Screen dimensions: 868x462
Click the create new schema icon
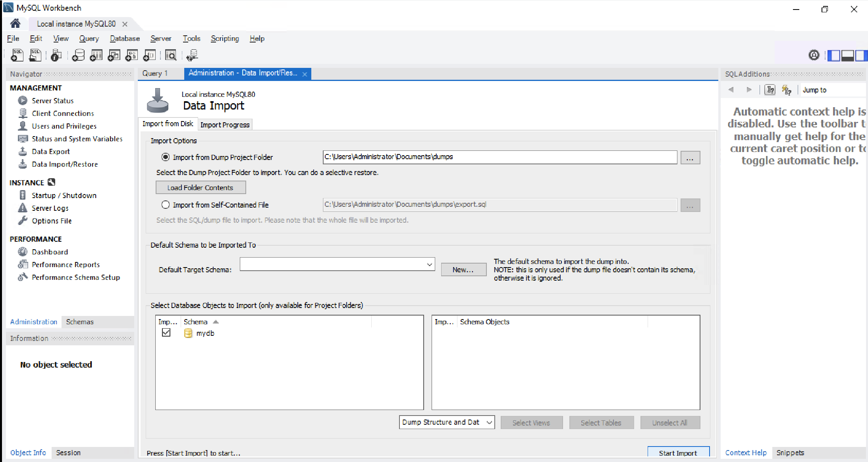[78, 55]
